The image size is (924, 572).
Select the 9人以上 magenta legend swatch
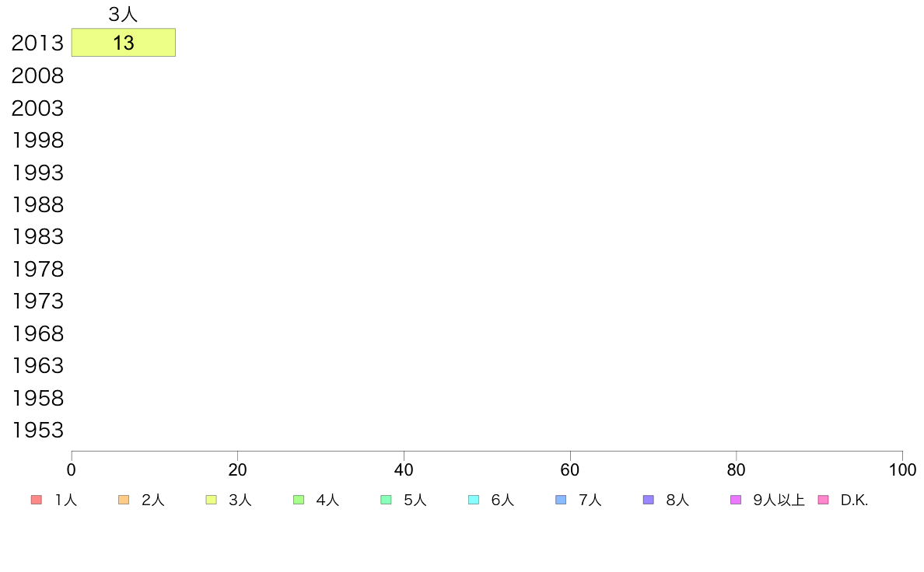coord(736,500)
